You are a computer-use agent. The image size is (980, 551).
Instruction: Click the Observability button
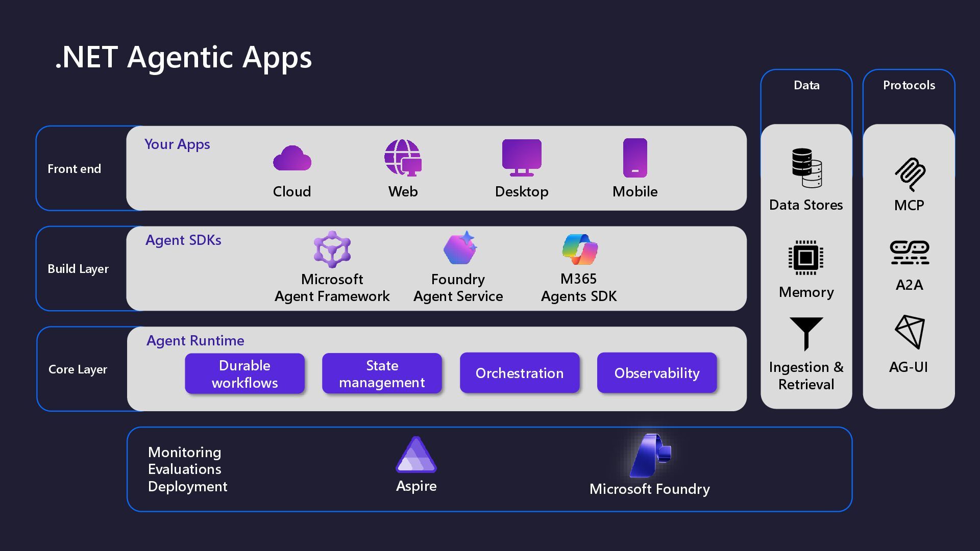click(x=657, y=373)
